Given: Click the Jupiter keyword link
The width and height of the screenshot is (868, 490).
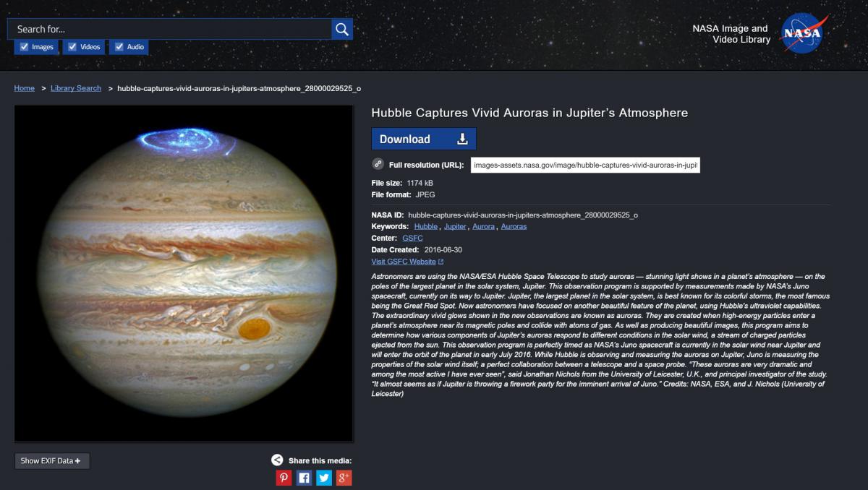Looking at the screenshot, I should (455, 226).
